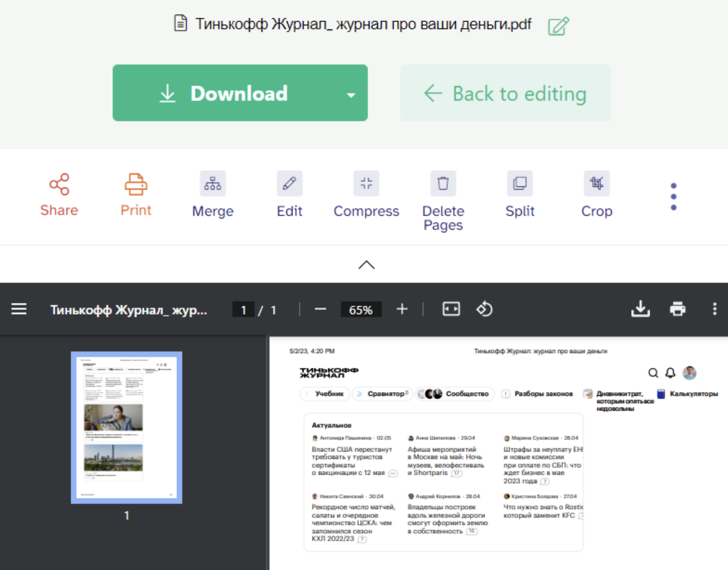Click author Никита Савинский byline
Viewport: 728px width, 570px height.
[347, 496]
